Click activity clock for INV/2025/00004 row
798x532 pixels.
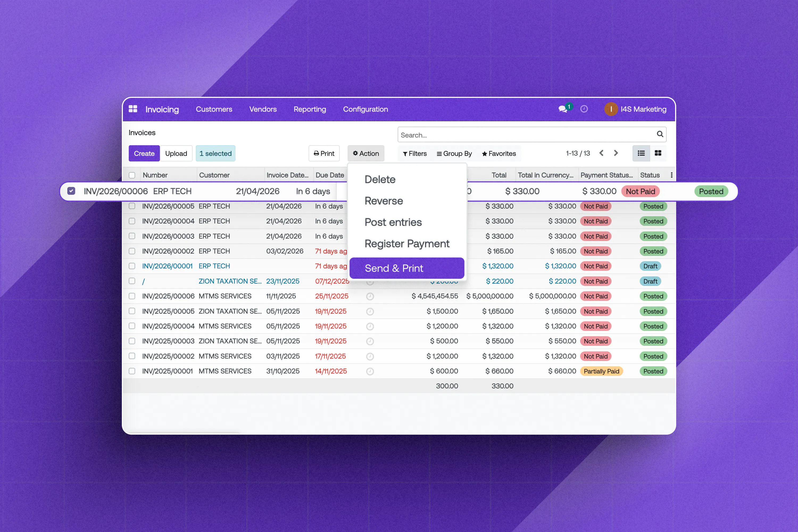[370, 326]
